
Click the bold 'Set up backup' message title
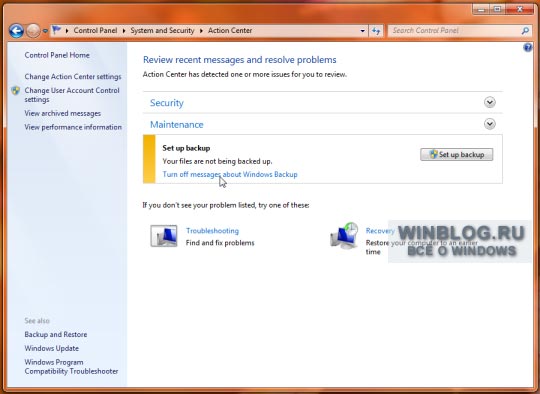pos(186,148)
